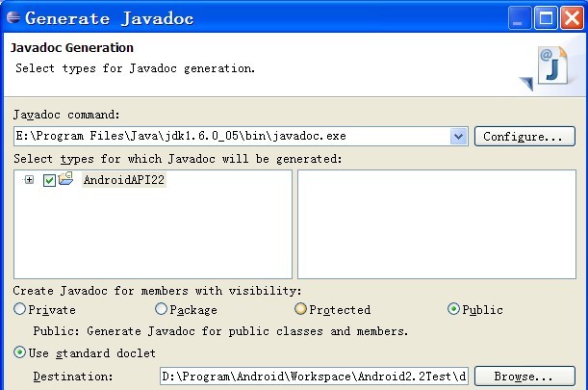Click the Generate Javadoc title bar text
This screenshot has height=390, width=588.
click(x=109, y=18)
